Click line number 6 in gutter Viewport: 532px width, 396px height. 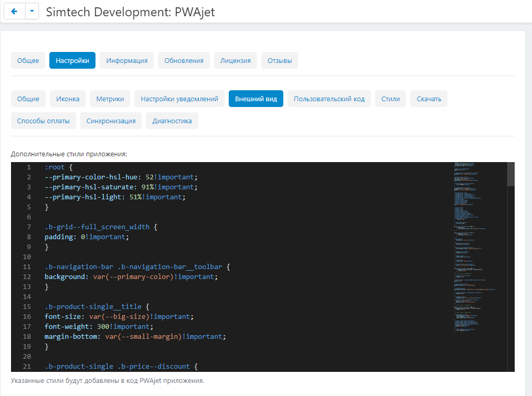point(29,217)
